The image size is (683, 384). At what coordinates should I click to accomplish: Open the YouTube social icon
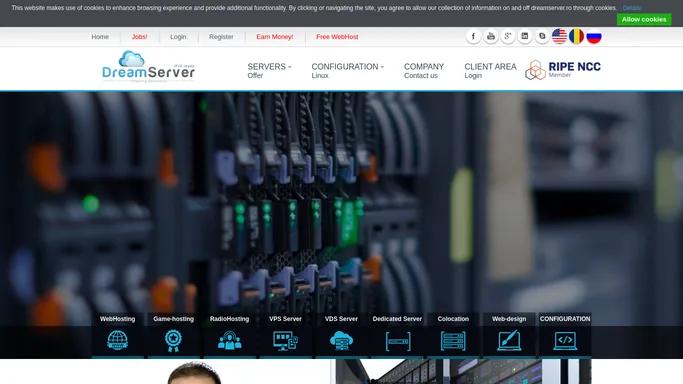coord(490,37)
